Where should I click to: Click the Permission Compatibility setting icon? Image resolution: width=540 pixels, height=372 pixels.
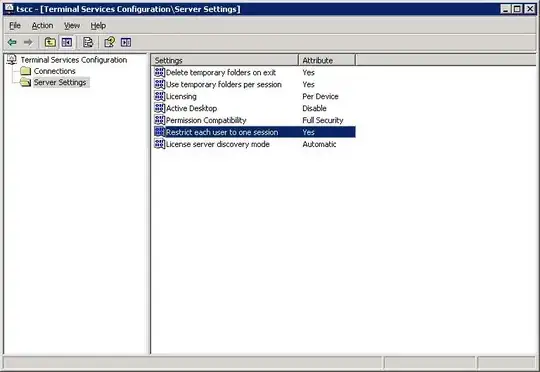pos(159,120)
